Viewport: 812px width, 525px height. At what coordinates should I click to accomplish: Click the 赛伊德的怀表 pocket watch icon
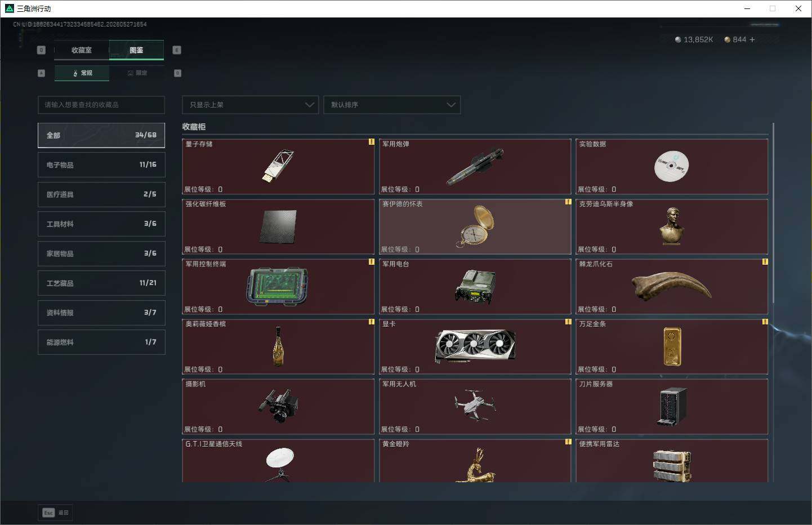pyautogui.click(x=476, y=226)
